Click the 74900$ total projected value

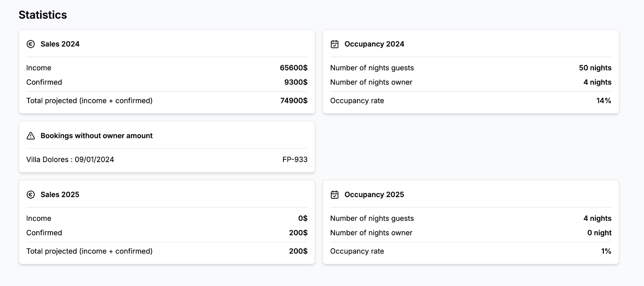pyautogui.click(x=293, y=101)
